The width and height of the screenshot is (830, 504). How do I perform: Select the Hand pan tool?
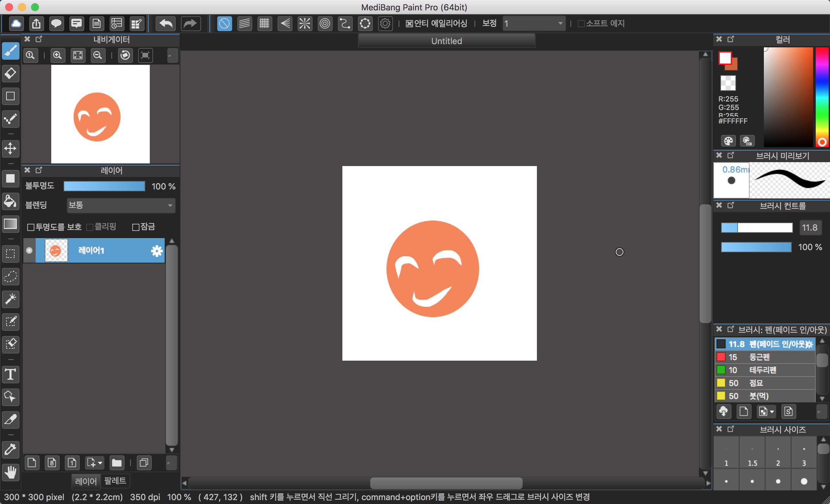pyautogui.click(x=10, y=472)
